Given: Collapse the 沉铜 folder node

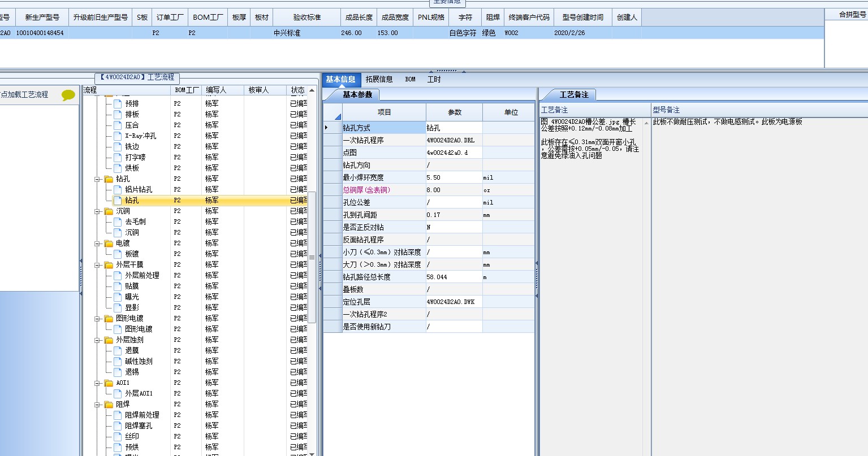Looking at the screenshot, I should [97, 211].
